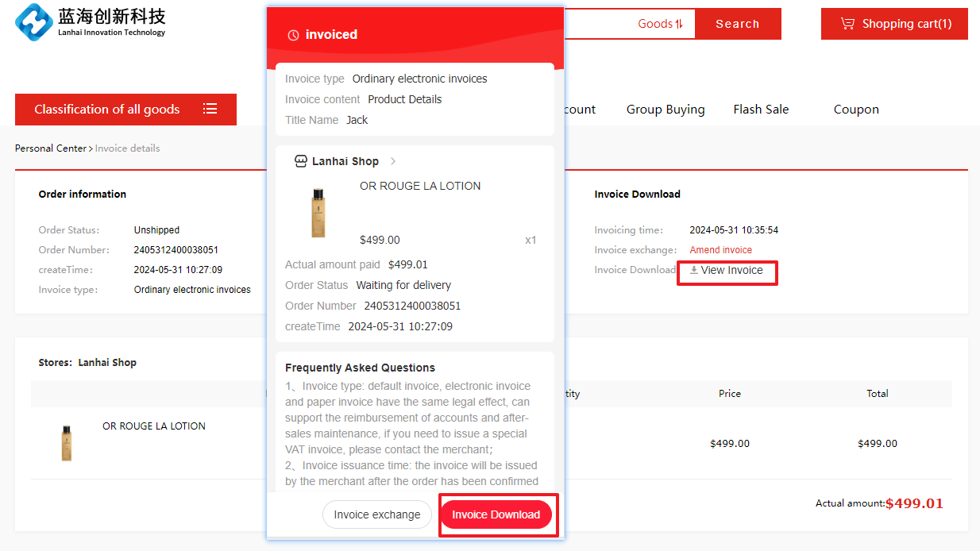Click the shop icon before Lanhai Shop
The width and height of the screenshot is (980, 551).
click(300, 161)
